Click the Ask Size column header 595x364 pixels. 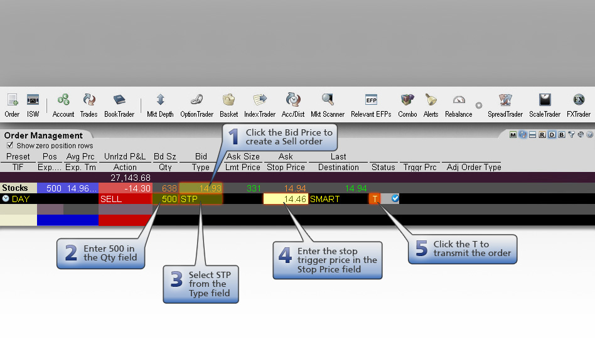243,156
